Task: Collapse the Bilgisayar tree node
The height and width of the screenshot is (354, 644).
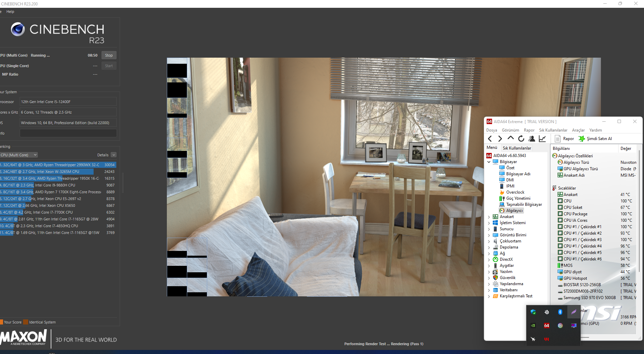Action: 489,162
